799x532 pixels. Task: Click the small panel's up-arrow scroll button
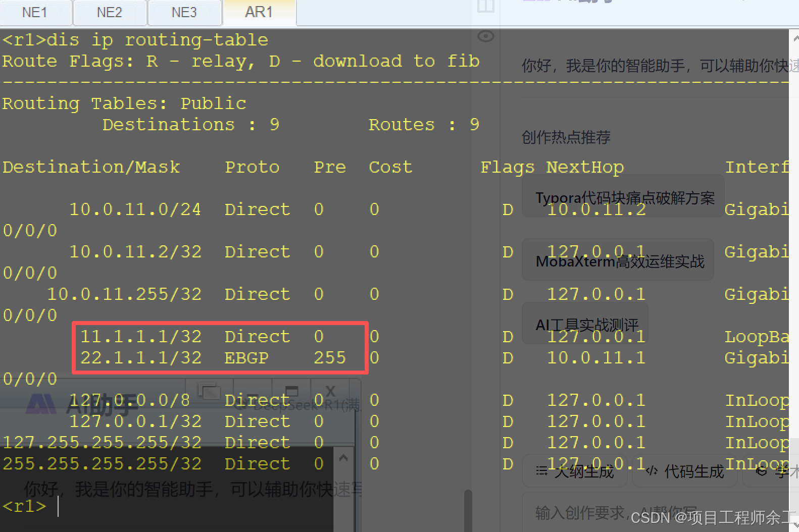(343, 458)
